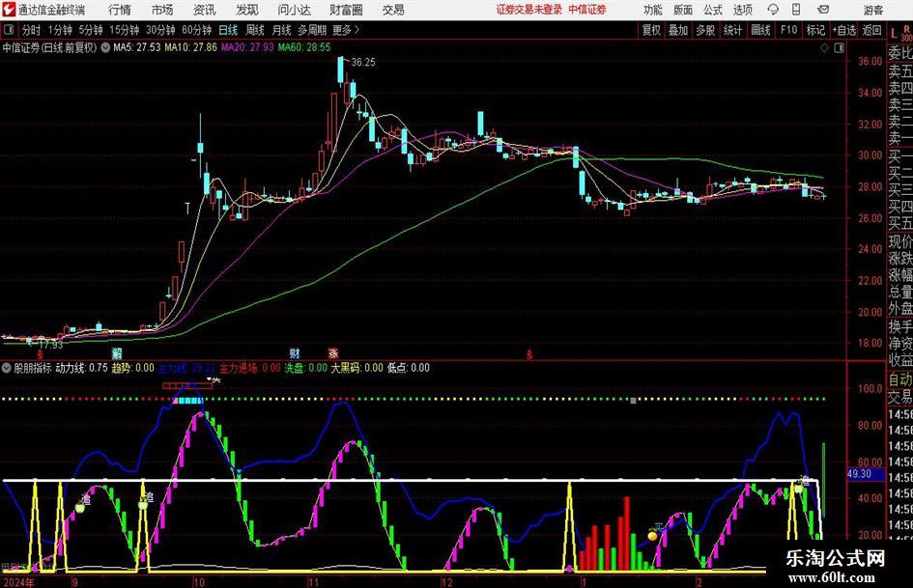The image size is (913, 588).
Task: Click the 中信证券(日线 前复权) chart title
Action: [x=49, y=47]
